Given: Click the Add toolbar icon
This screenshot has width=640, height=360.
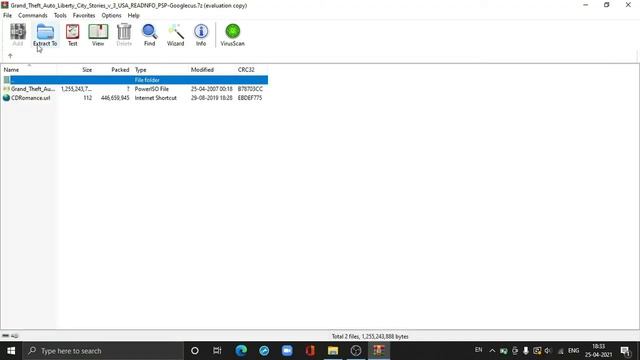Looking at the screenshot, I should point(18,35).
